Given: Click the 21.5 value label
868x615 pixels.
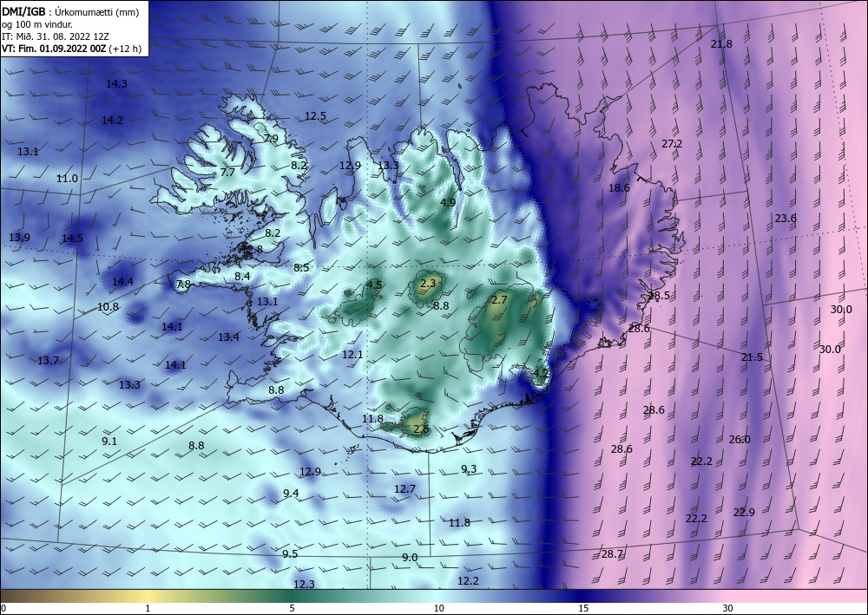Looking at the screenshot, I should [752, 357].
